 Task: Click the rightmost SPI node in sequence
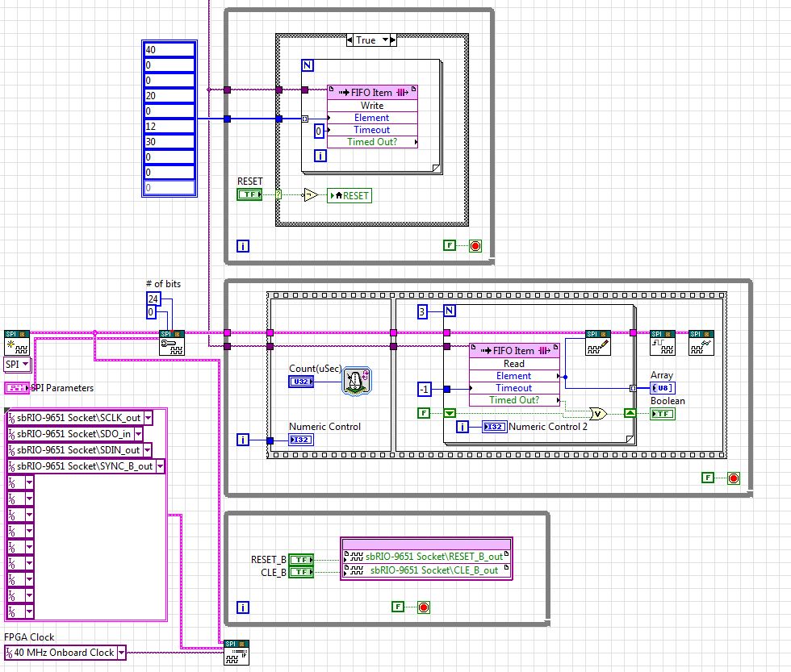pos(701,343)
